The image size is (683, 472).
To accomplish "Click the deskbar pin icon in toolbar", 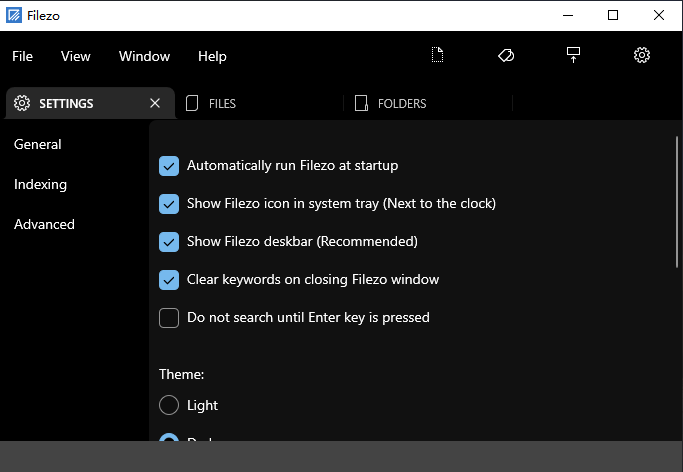I will tap(573, 55).
